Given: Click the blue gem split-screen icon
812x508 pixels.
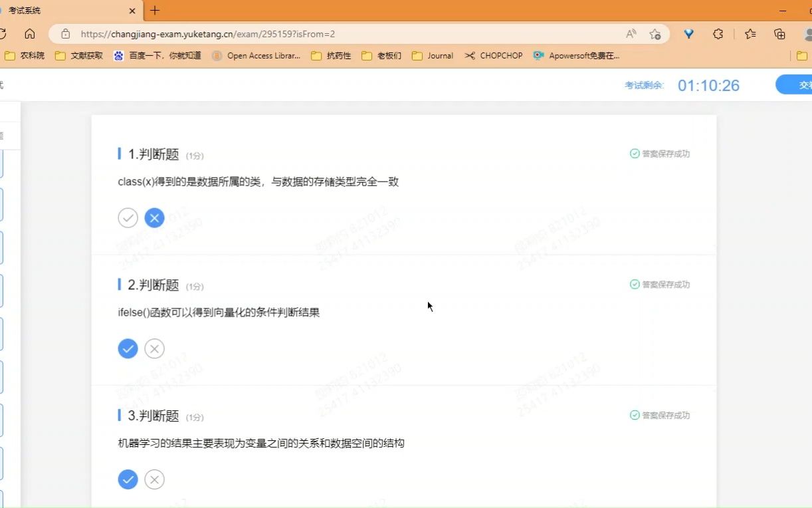Looking at the screenshot, I should pyautogui.click(x=688, y=35).
